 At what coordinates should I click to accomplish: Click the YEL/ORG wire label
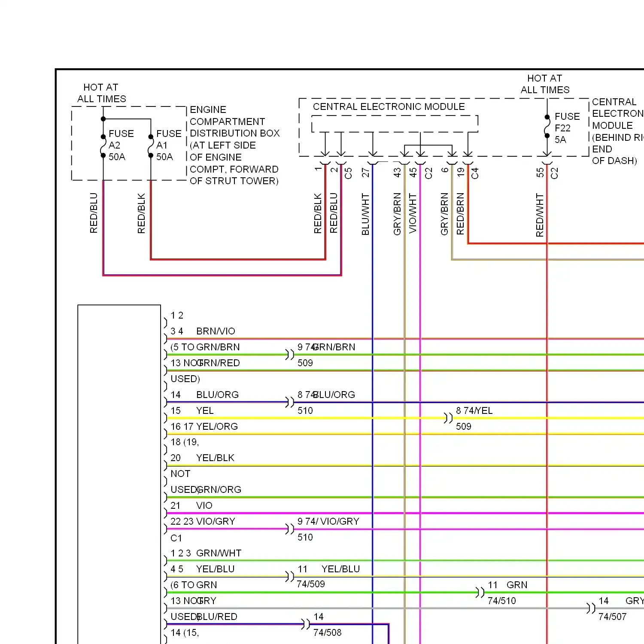(217, 426)
